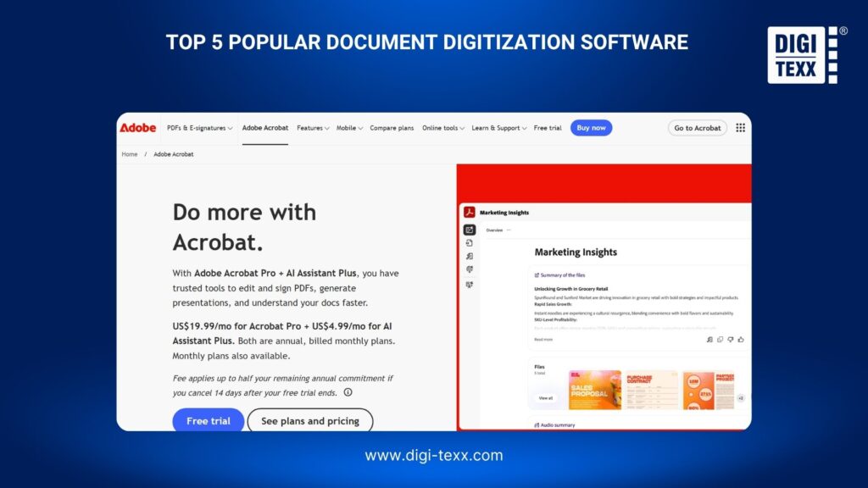Click the Audio summary heading
This screenshot has height=488, width=868.
coord(554,425)
